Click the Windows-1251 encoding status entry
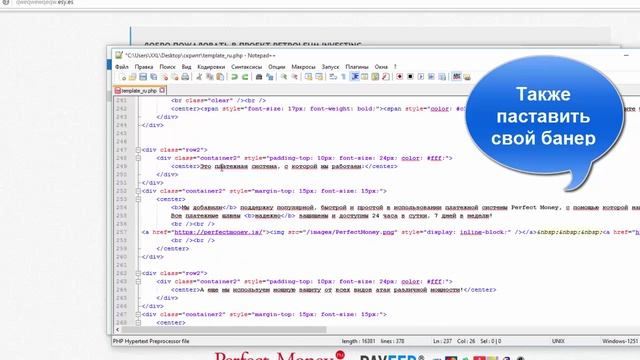The image size is (640, 360). [621, 341]
